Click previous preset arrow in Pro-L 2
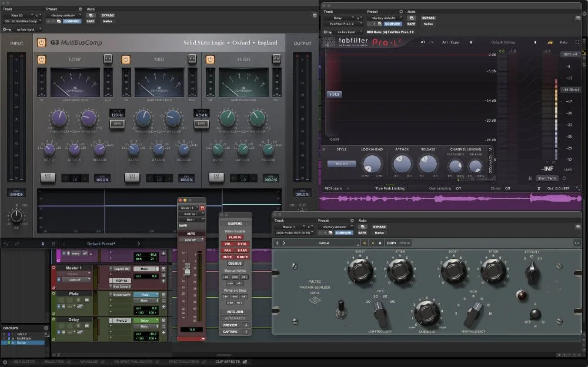The height and width of the screenshot is (367, 588). (x=470, y=42)
